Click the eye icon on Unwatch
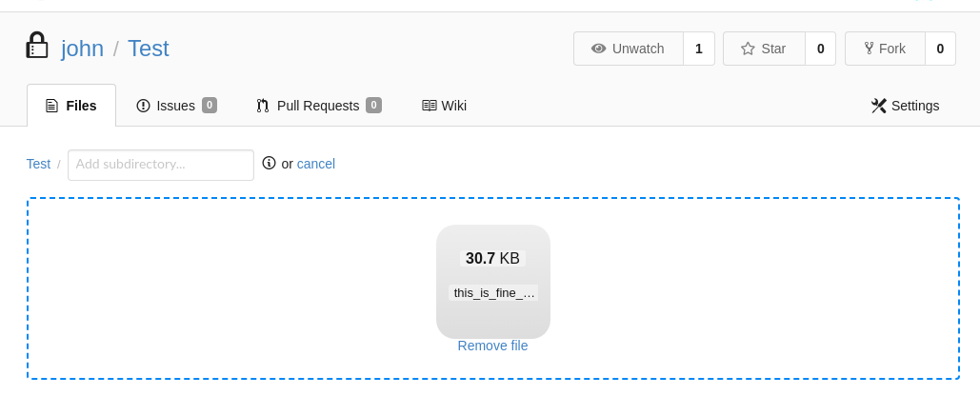980x396 pixels. click(598, 49)
